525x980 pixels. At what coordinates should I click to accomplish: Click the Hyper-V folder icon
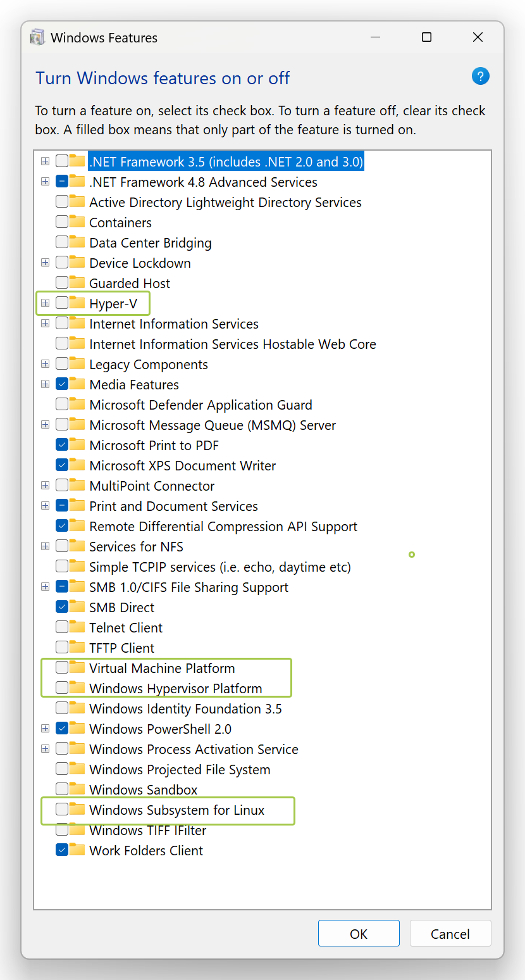click(x=77, y=303)
